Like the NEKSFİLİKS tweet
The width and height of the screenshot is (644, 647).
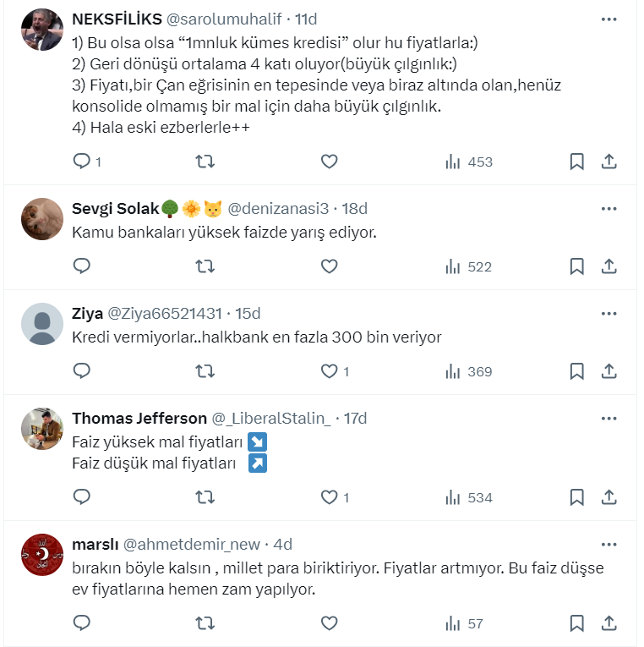click(330, 162)
